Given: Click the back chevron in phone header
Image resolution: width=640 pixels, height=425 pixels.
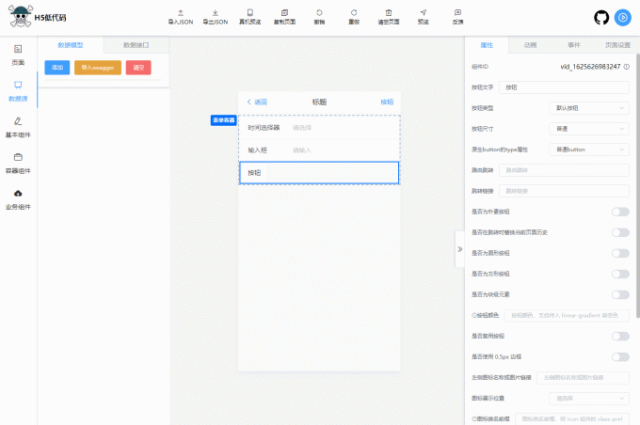Looking at the screenshot, I should pyautogui.click(x=249, y=102).
